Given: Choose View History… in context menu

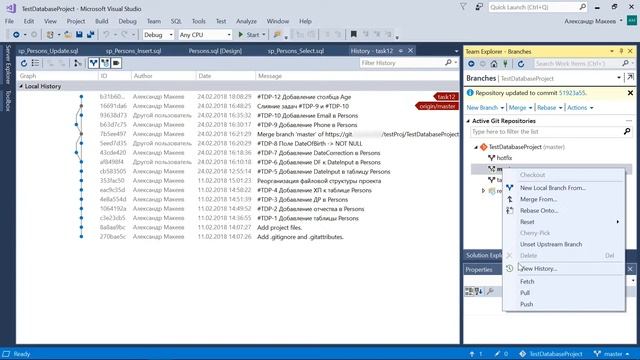Looking at the screenshot, I should 564,269.
